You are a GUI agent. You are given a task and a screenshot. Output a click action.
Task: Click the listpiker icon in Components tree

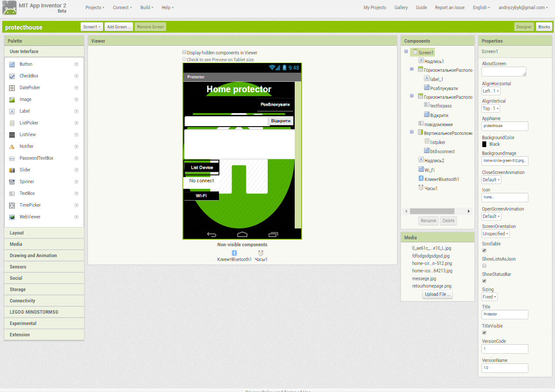point(427,141)
